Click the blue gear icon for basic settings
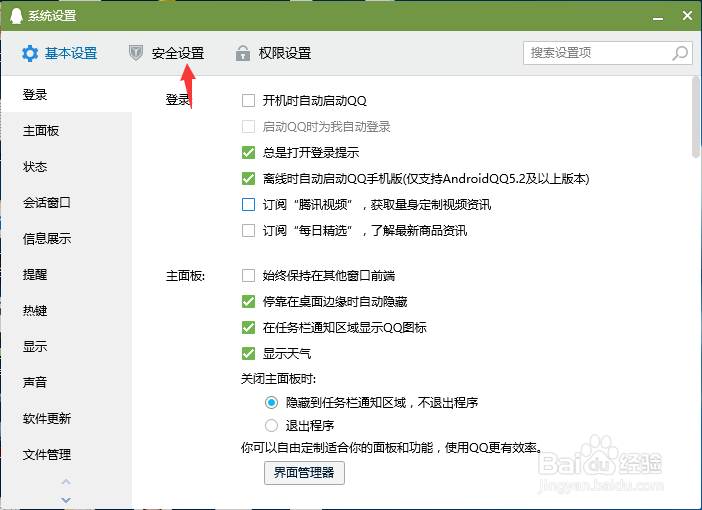This screenshot has width=702, height=510. pyautogui.click(x=30, y=53)
